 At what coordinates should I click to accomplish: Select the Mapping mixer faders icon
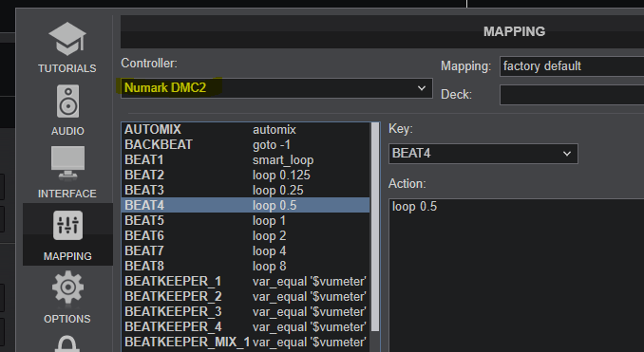coord(67,225)
